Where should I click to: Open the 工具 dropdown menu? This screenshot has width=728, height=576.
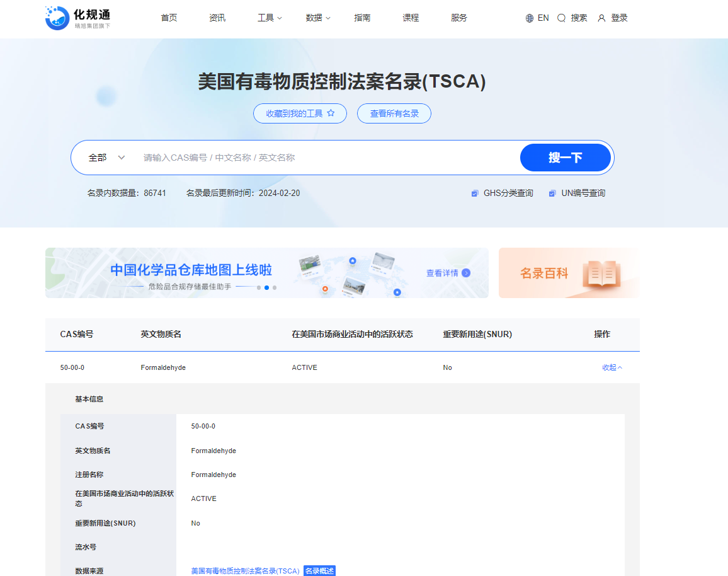[267, 18]
